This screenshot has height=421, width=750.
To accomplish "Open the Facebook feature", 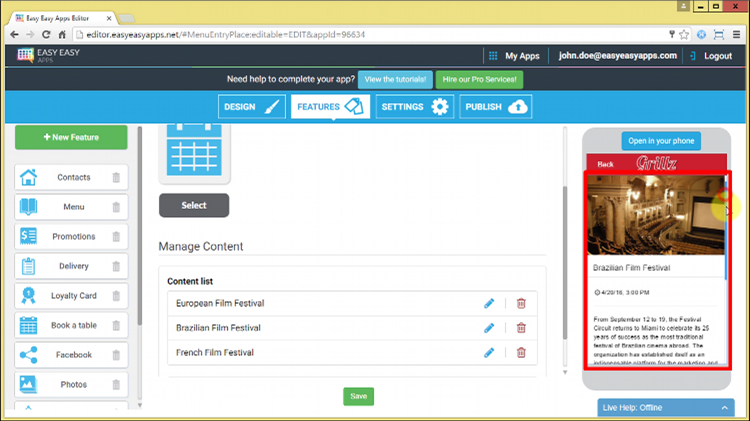I will [71, 355].
